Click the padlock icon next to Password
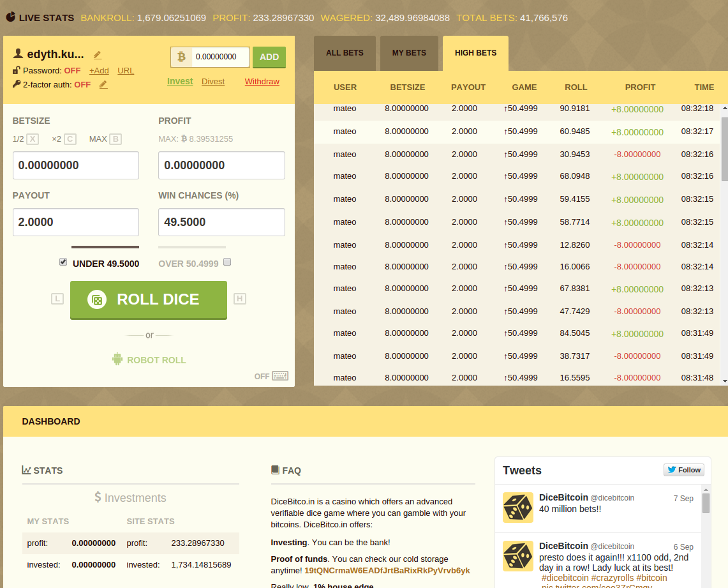728x588 pixels. (16, 70)
